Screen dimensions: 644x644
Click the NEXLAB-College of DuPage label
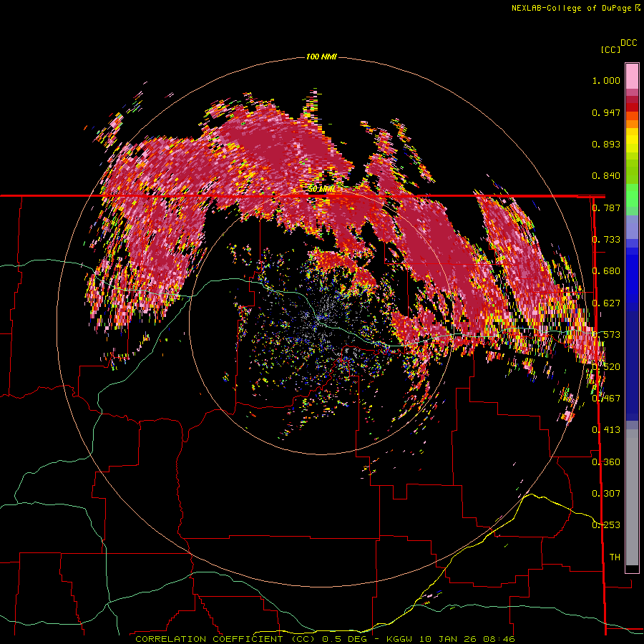coord(572,8)
